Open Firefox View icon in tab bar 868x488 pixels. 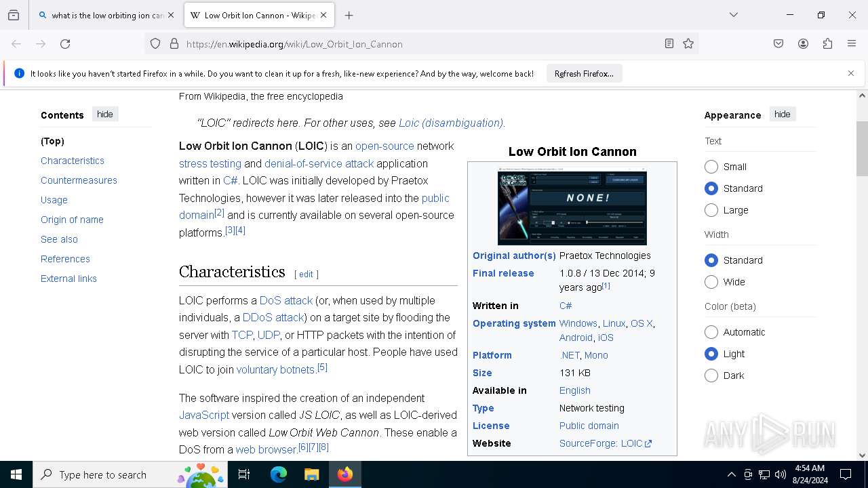(14, 15)
